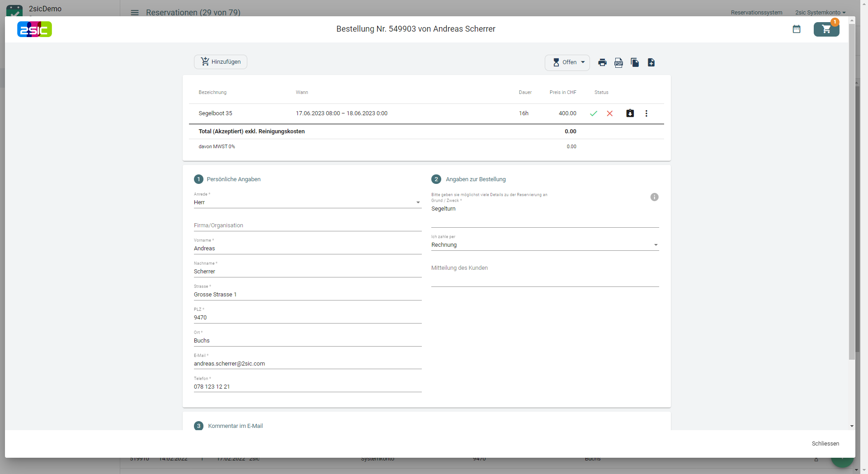Open the Offen status dropdown
This screenshot has width=868, height=474.
coord(567,62)
